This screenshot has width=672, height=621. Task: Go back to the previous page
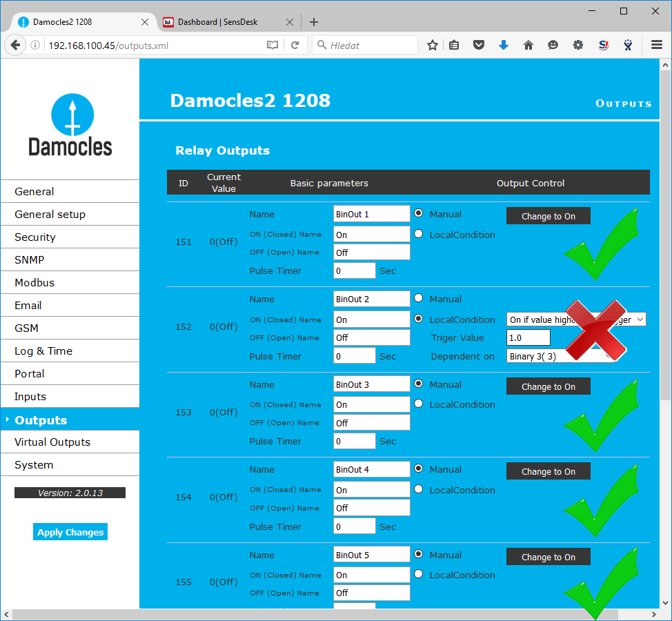point(15,45)
